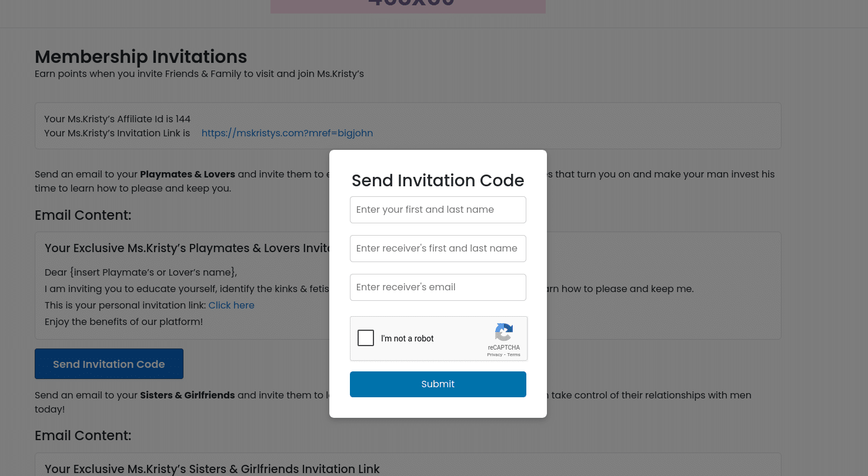Open the mskristys.com invitation link

(287, 133)
